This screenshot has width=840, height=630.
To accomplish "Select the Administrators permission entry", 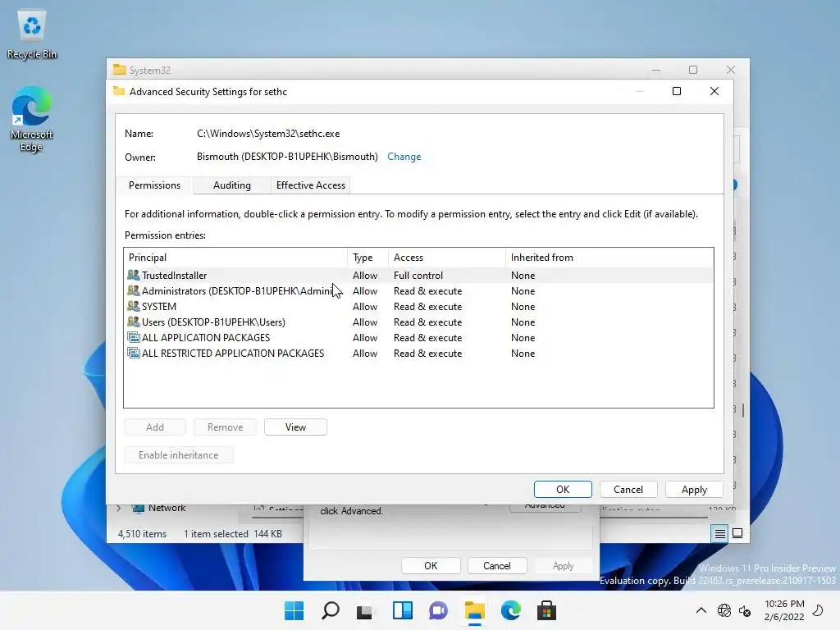I will click(418, 291).
